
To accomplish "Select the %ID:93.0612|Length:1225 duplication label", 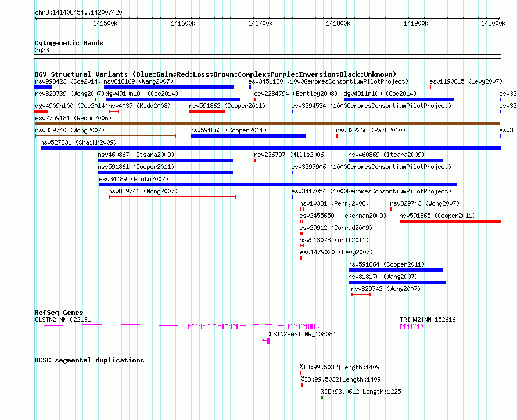I will pos(361,392).
